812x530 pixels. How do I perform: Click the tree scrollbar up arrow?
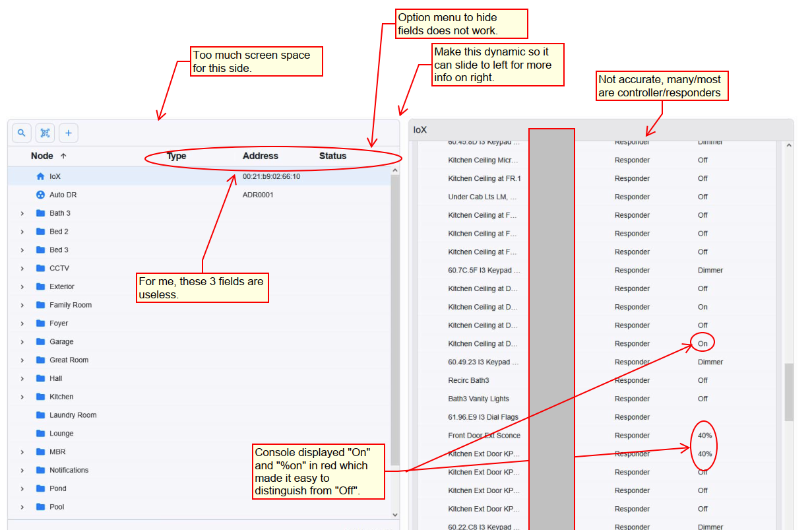pyautogui.click(x=395, y=170)
